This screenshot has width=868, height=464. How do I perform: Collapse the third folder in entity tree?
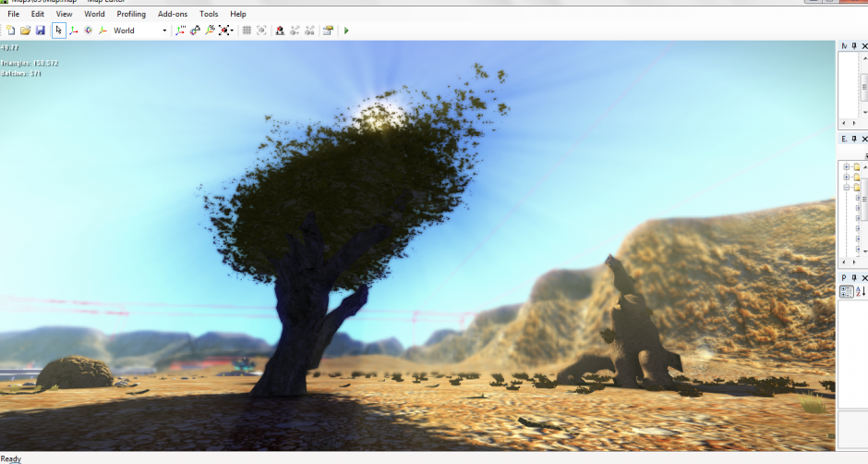point(846,187)
